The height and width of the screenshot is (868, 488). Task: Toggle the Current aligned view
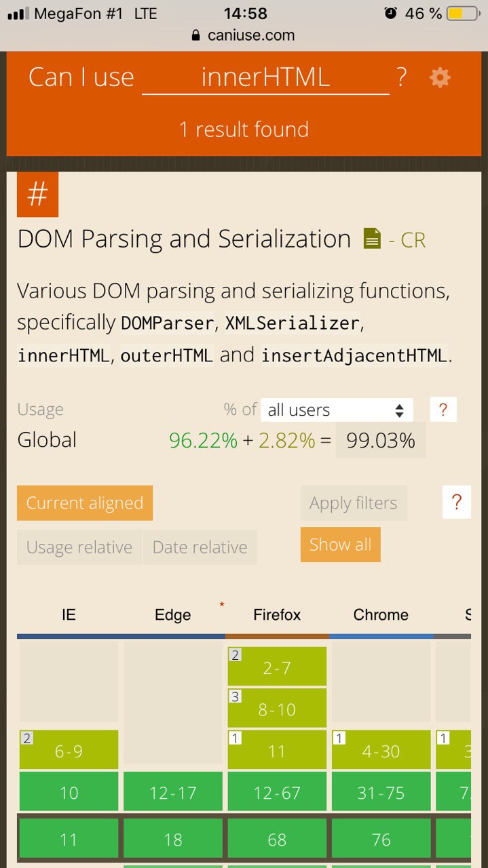85,503
